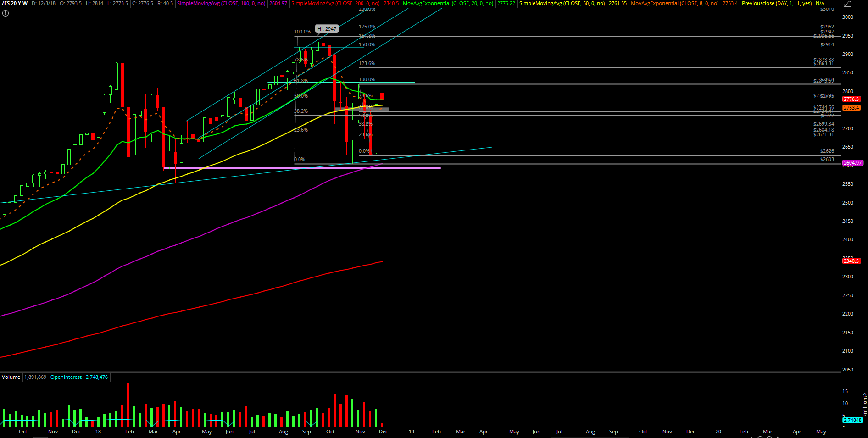This screenshot has width=868, height=438.
Task: Click the $2603 Fibonacci level label
Action: [827, 159]
